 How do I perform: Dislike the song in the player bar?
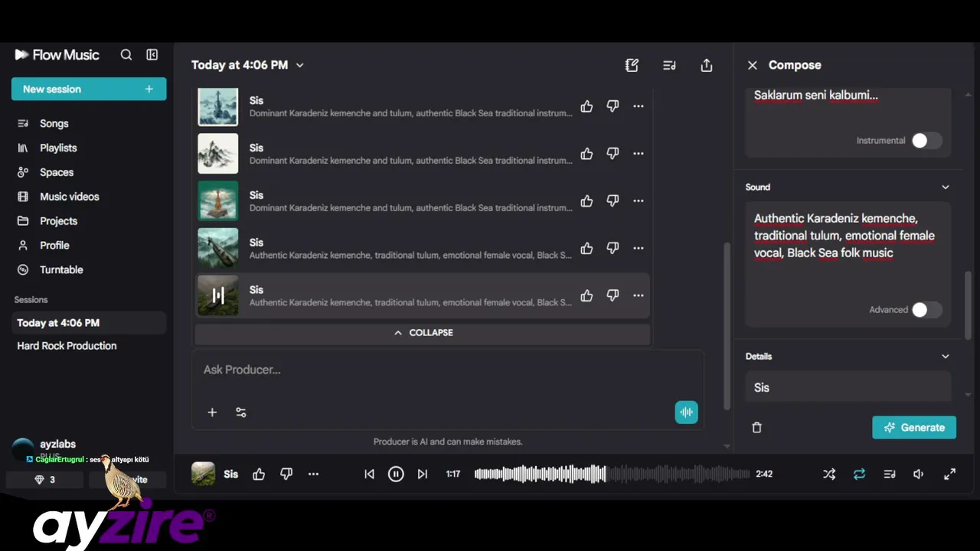click(x=286, y=474)
